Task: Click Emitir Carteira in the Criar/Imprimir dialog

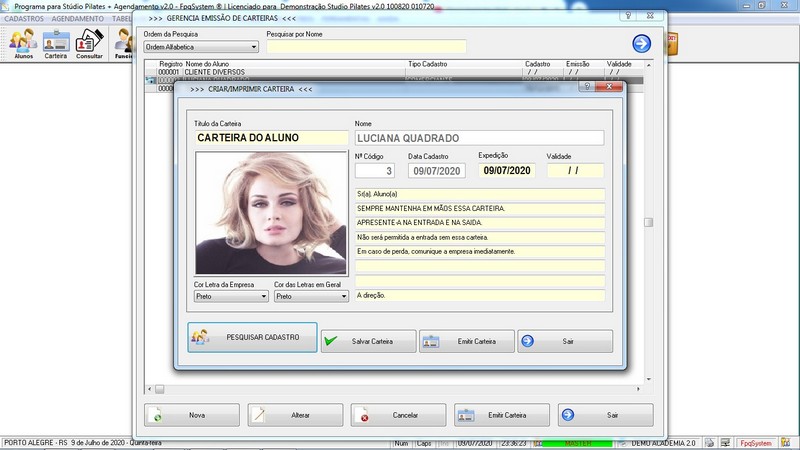Action: [x=467, y=341]
